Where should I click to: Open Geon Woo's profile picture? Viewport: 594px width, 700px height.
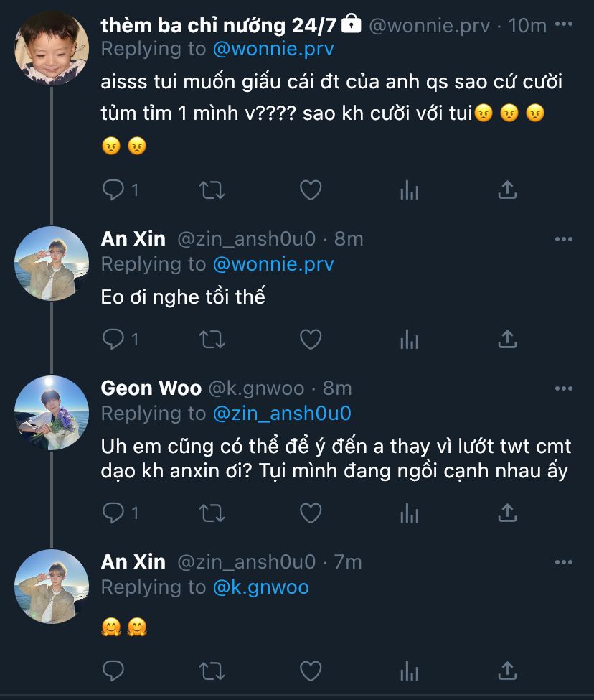[52, 412]
